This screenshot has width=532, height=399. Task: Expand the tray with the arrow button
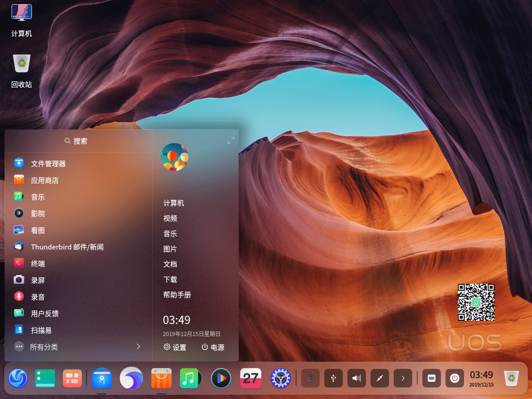tap(403, 379)
